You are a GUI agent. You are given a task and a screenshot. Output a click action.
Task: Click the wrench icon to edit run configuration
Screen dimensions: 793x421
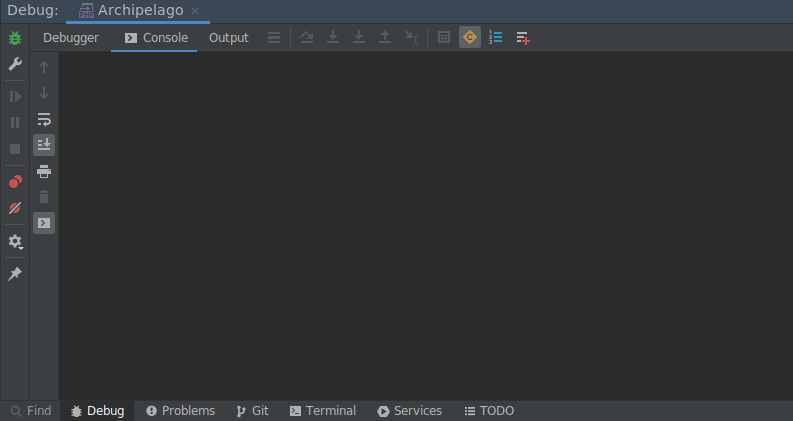click(x=15, y=64)
